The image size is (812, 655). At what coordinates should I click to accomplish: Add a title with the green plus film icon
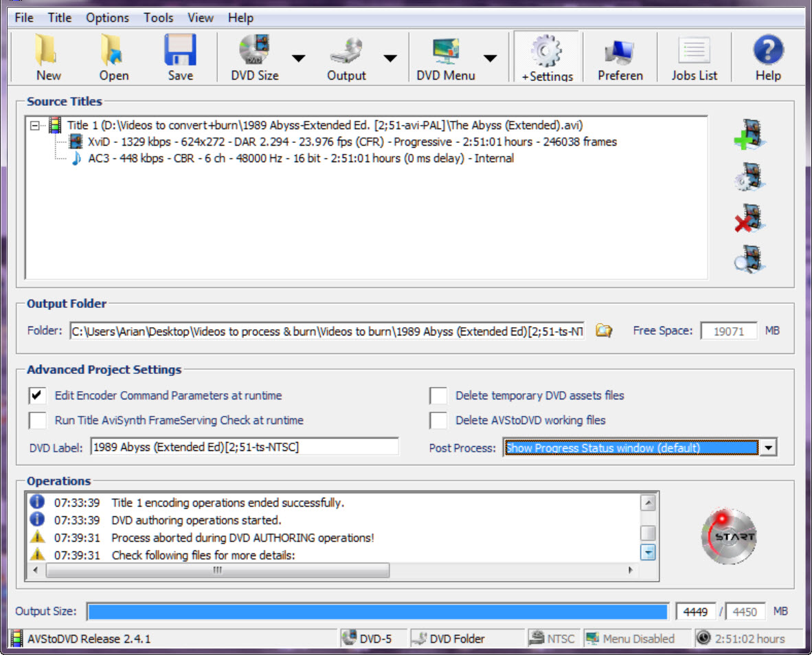pyautogui.click(x=749, y=135)
